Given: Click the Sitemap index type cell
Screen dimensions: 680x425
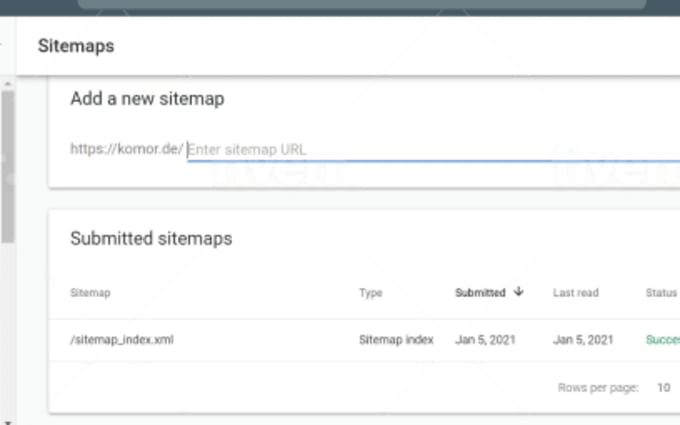Looking at the screenshot, I should [x=396, y=340].
